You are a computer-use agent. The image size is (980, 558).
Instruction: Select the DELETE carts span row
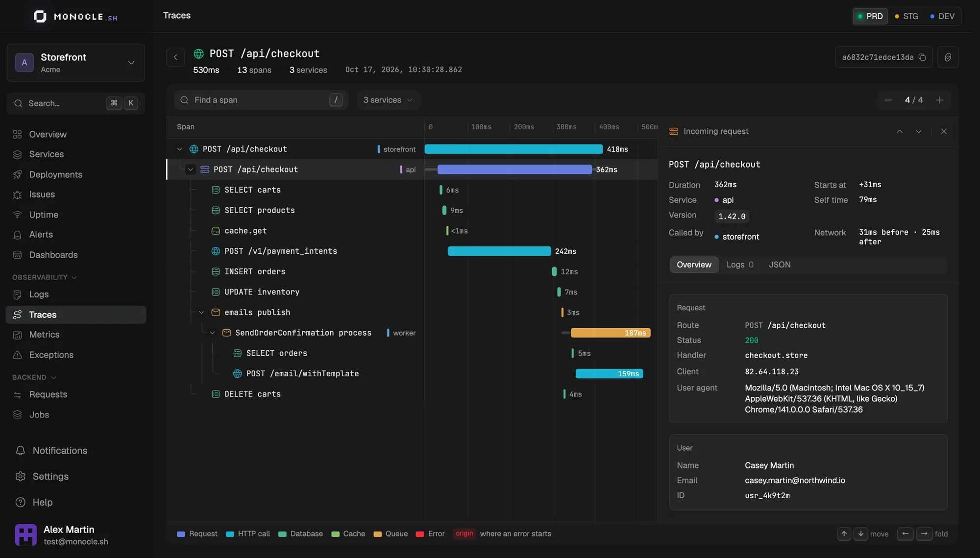click(412, 394)
